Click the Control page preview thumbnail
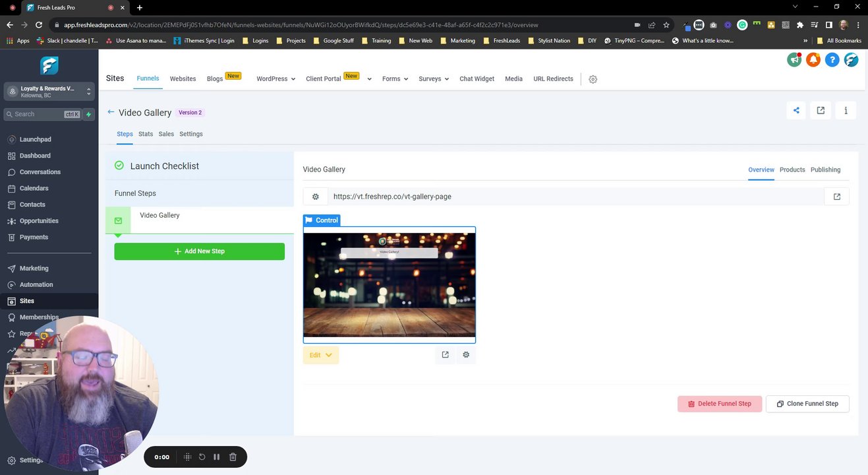 pyautogui.click(x=389, y=285)
